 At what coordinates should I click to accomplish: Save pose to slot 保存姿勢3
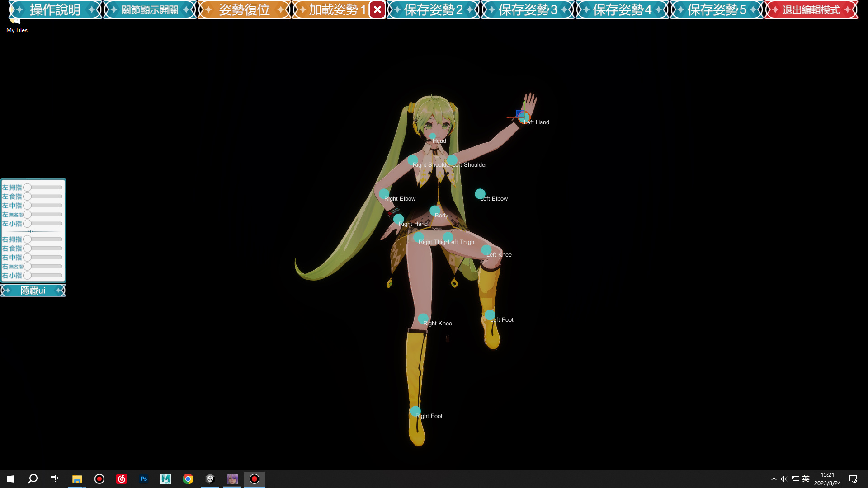point(528,9)
